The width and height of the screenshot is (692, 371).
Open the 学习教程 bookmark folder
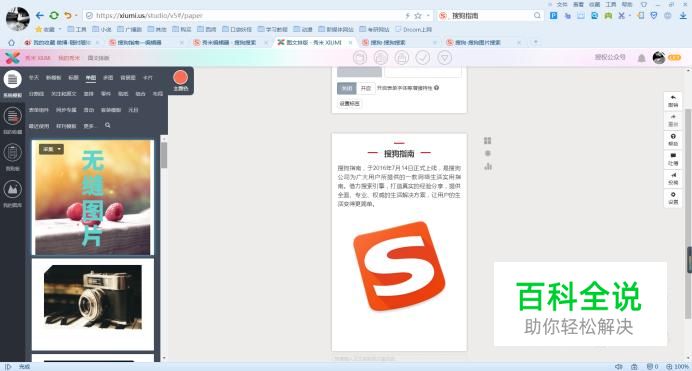272,30
